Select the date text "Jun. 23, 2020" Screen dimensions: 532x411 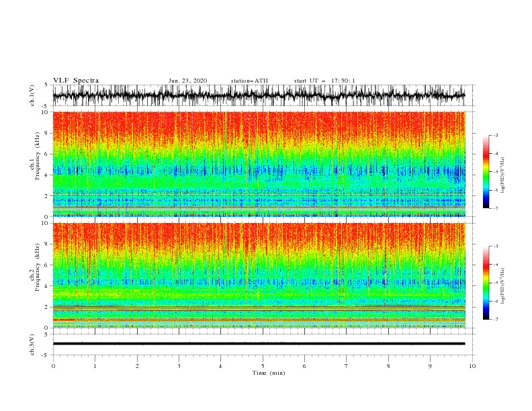[x=187, y=81]
